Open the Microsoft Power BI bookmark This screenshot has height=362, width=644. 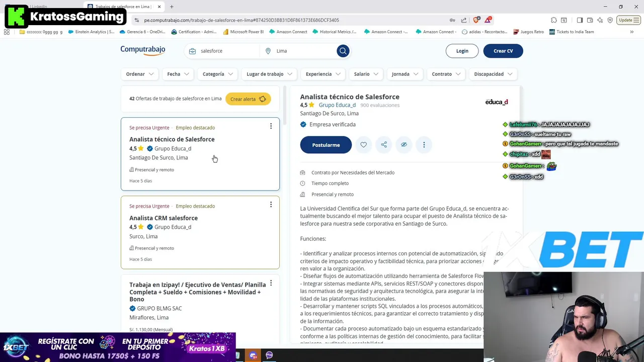coord(243,32)
